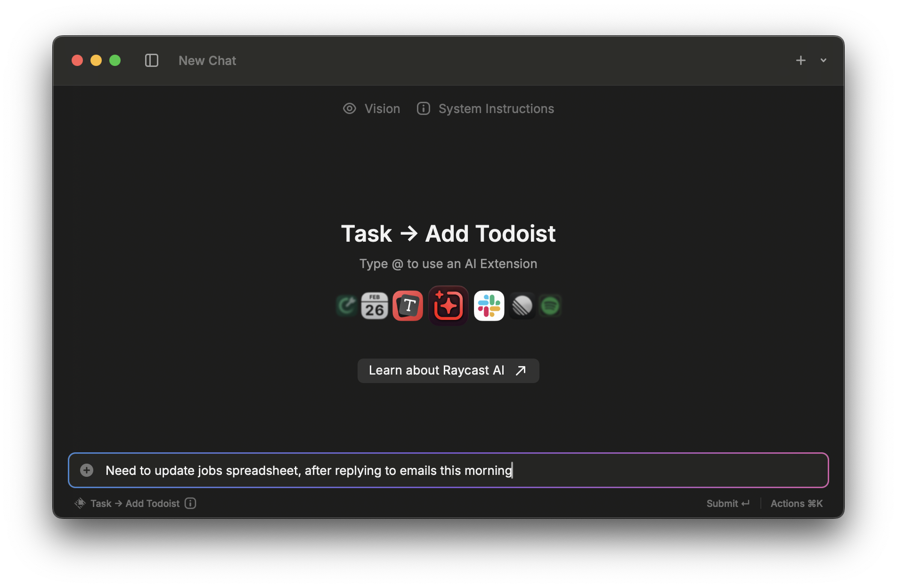Click the attachment plus icon in input
Viewport: 897px width, 588px height.
[x=87, y=470]
